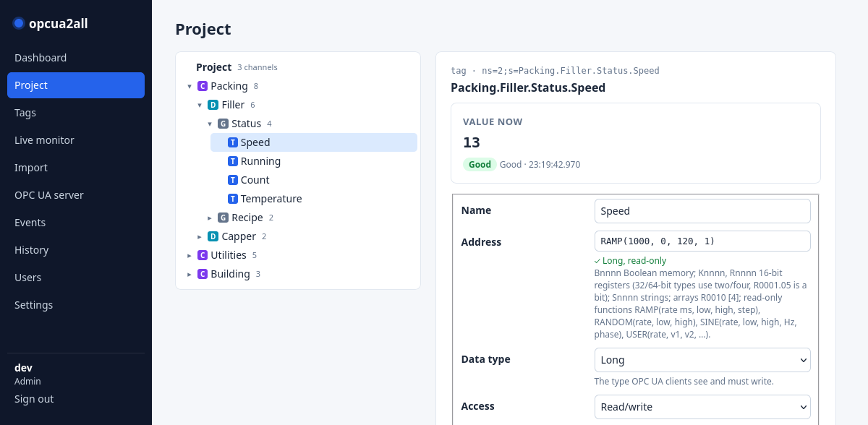Click the gray G icon beside Status

(x=223, y=124)
